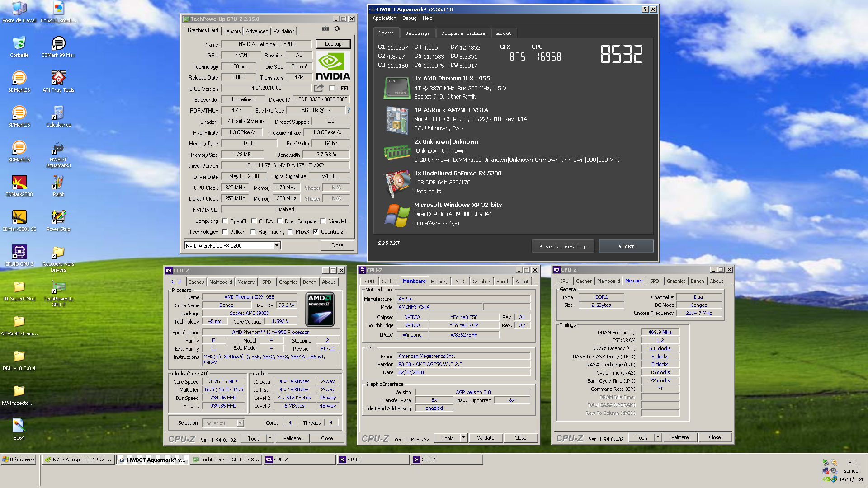This screenshot has width=868, height=488.
Task: Open the NVIDIA GeForce FX 5200 card dropdown
Action: (x=277, y=246)
